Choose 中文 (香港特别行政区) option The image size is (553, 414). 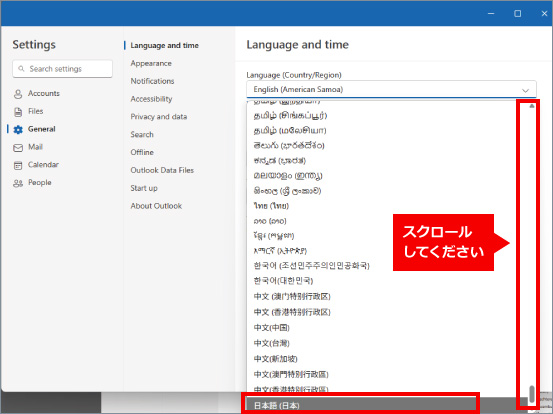click(x=292, y=312)
